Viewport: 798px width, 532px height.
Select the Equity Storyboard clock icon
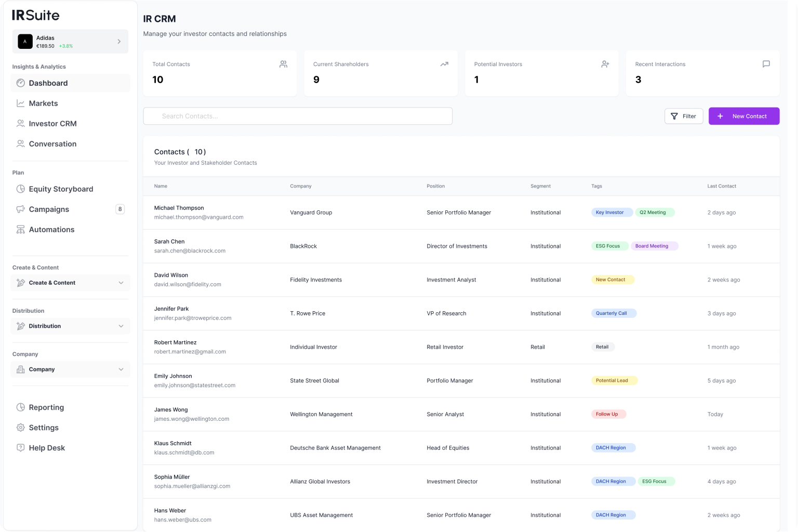21,189
